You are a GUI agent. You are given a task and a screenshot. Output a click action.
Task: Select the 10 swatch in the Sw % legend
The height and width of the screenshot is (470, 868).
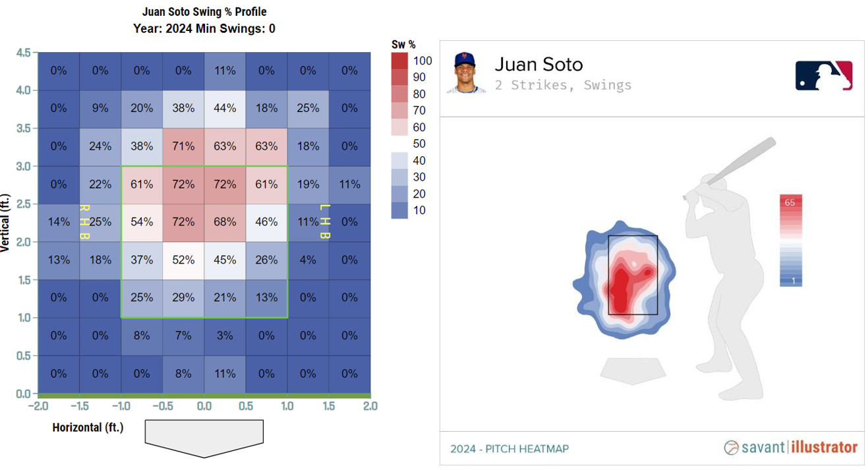pos(399,210)
